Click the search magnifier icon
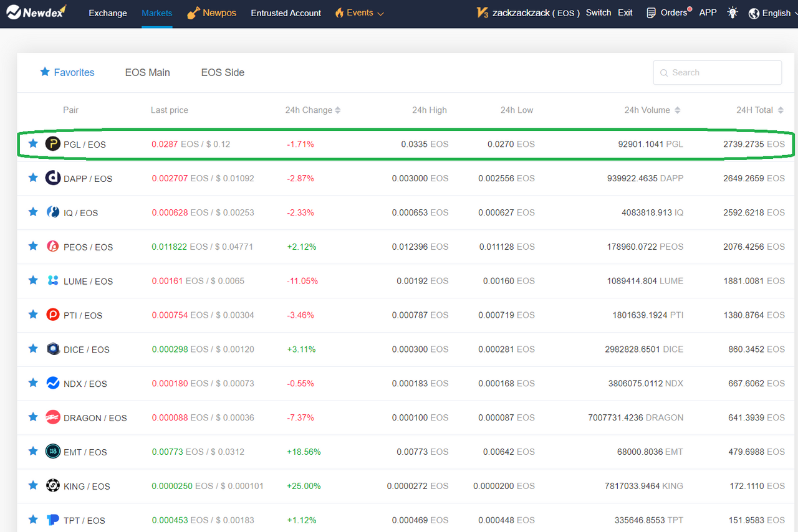 click(x=664, y=73)
